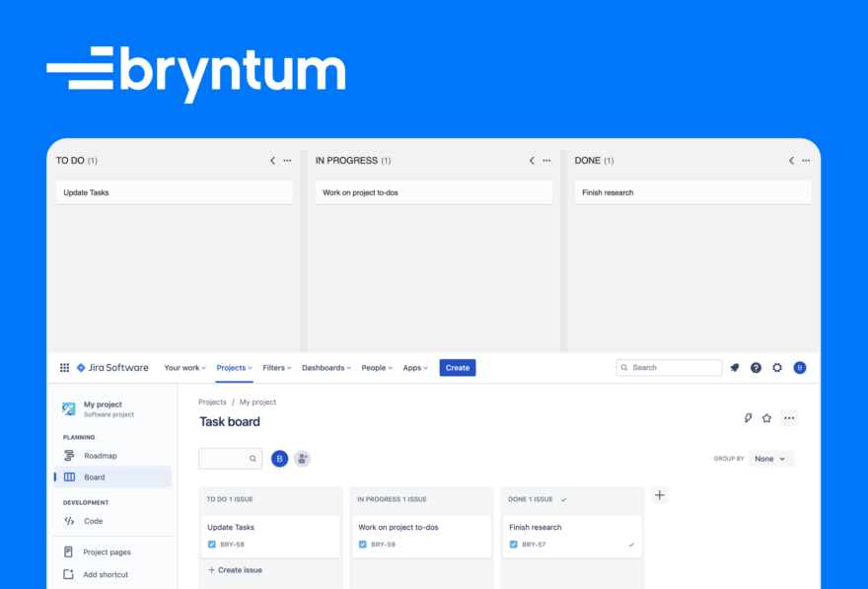
Task: Open the Dashboards dropdown
Action: (x=326, y=367)
